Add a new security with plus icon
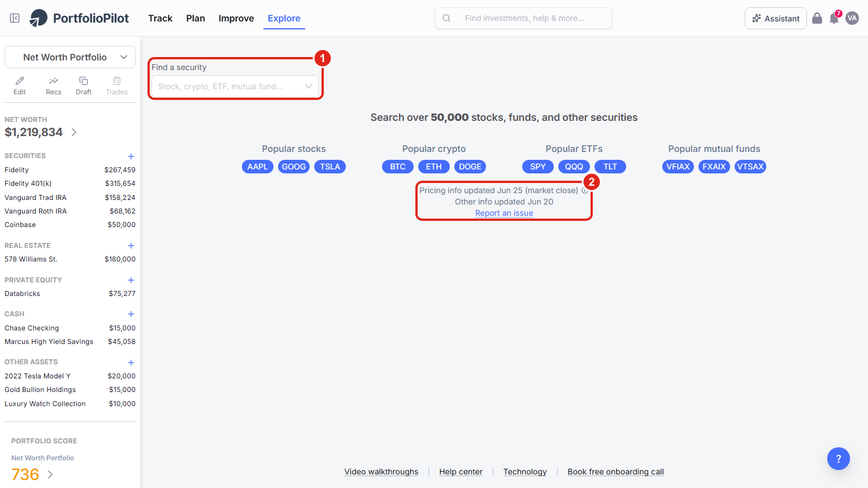 click(x=131, y=156)
